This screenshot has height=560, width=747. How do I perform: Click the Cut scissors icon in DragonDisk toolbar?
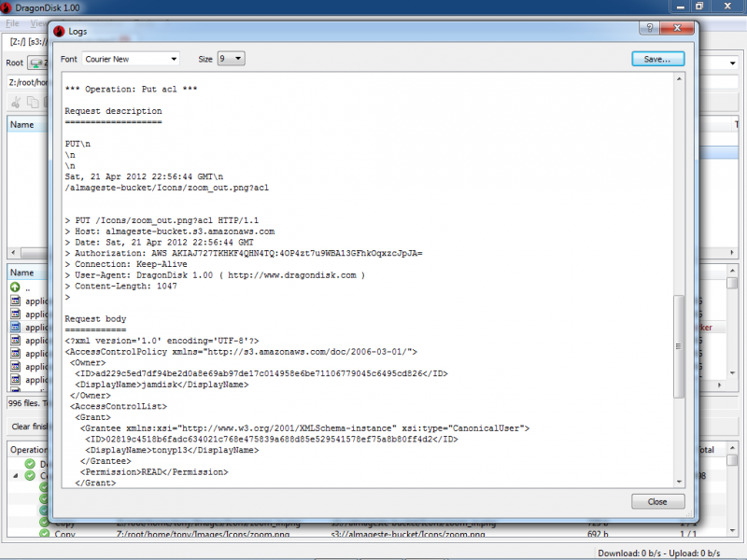point(16,102)
